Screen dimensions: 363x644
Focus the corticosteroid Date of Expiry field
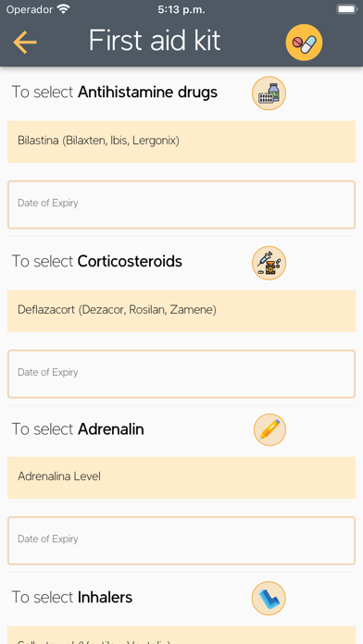click(x=181, y=374)
